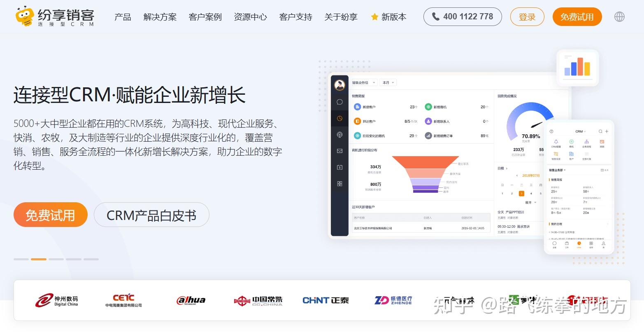The image size is (644, 332).
Task: Open the 解决方案 menu
Action: [x=160, y=17]
